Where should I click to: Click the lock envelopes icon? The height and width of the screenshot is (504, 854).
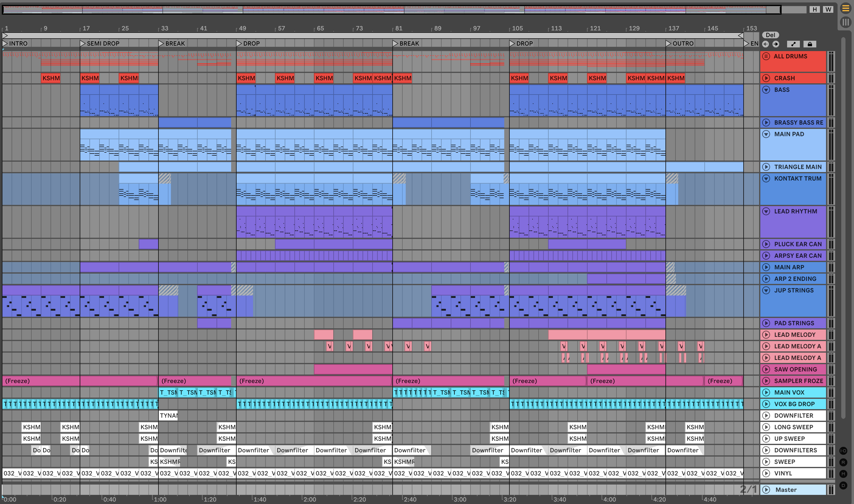click(x=810, y=44)
